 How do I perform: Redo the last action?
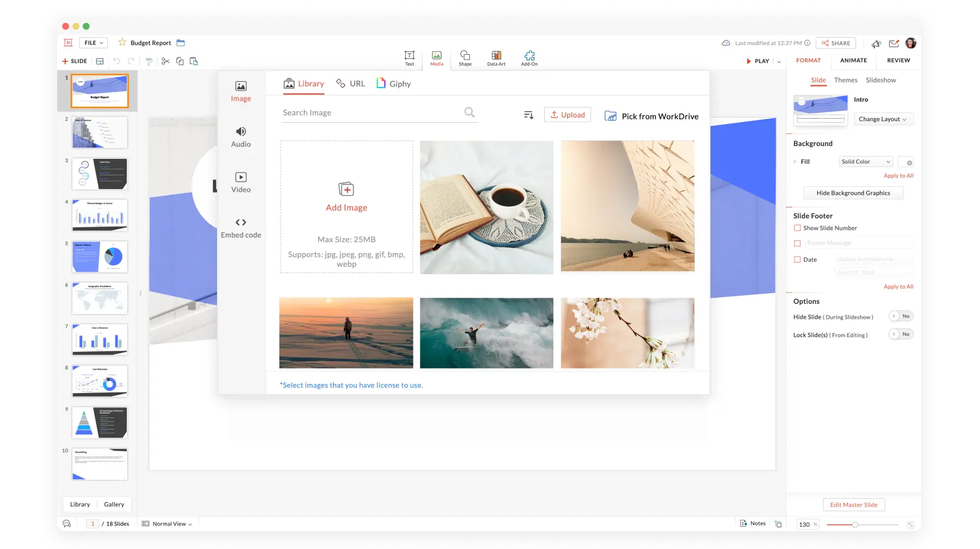pos(131,61)
